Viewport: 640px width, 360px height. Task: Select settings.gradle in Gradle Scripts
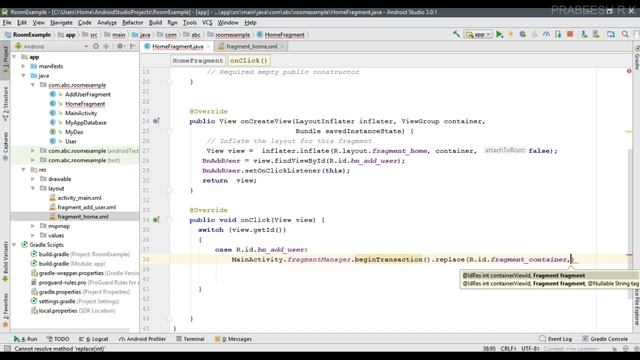coord(57,301)
